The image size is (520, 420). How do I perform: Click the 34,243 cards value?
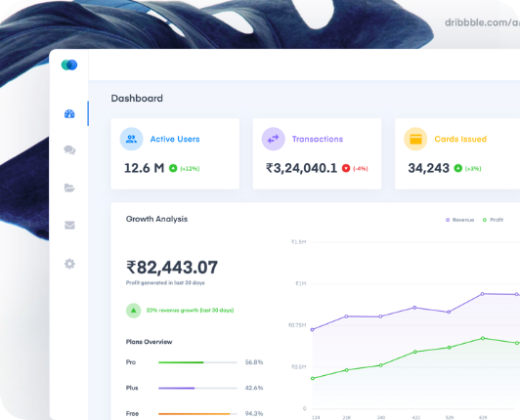click(428, 168)
